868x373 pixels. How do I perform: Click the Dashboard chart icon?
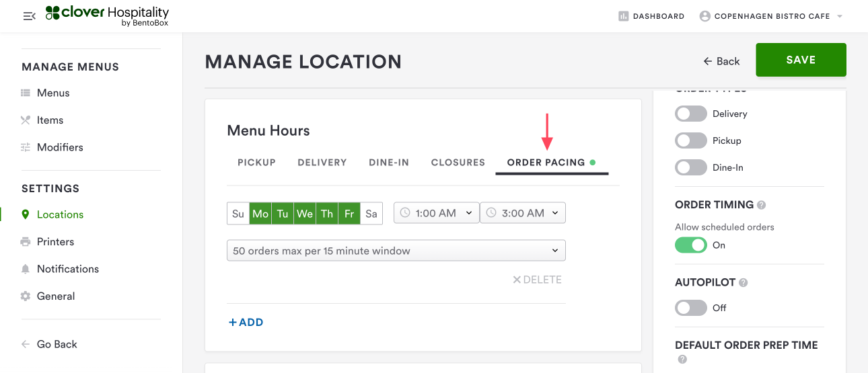point(623,16)
